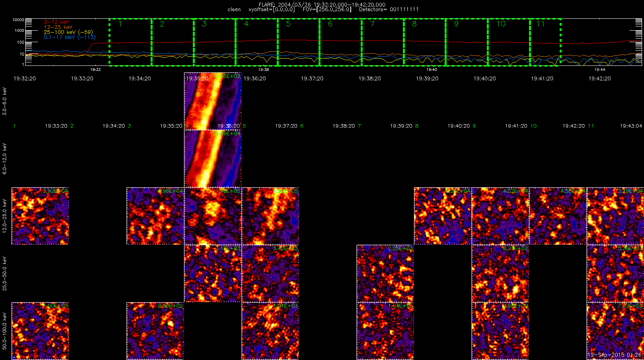Click the '19:44' tick label on time axis
Screen dimensions: 644x360
click(x=600, y=70)
